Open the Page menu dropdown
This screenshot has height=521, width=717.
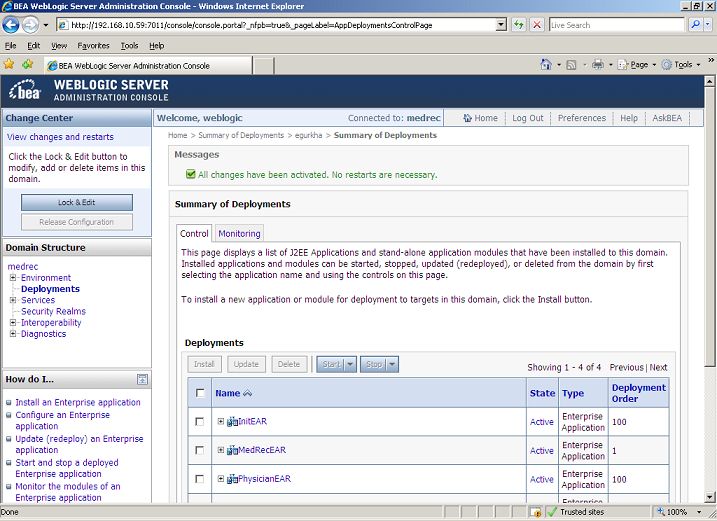click(637, 64)
